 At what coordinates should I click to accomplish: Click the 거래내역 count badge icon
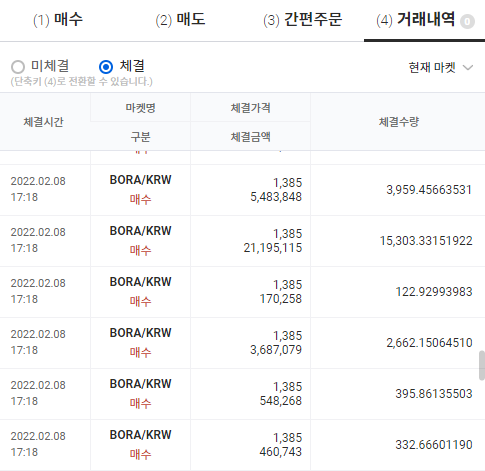(x=467, y=22)
